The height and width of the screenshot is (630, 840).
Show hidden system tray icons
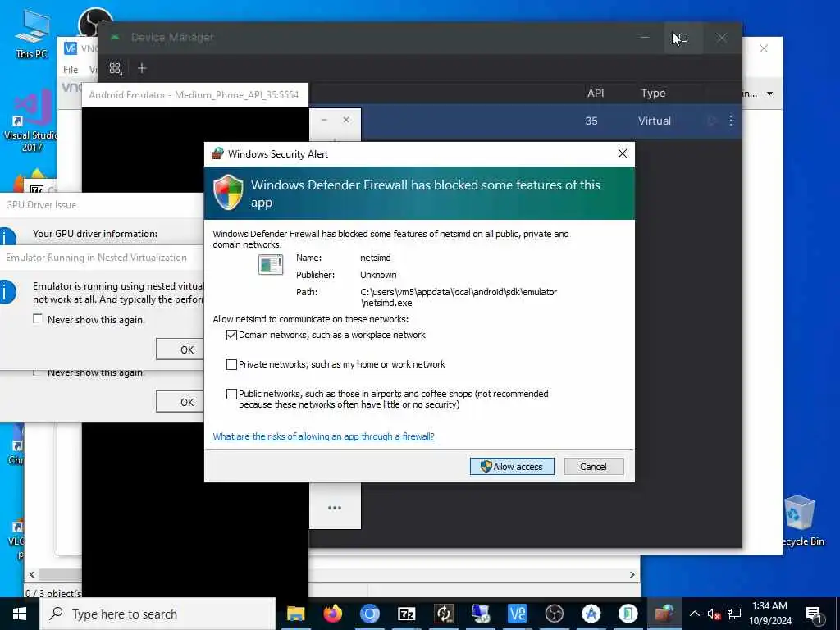click(694, 614)
